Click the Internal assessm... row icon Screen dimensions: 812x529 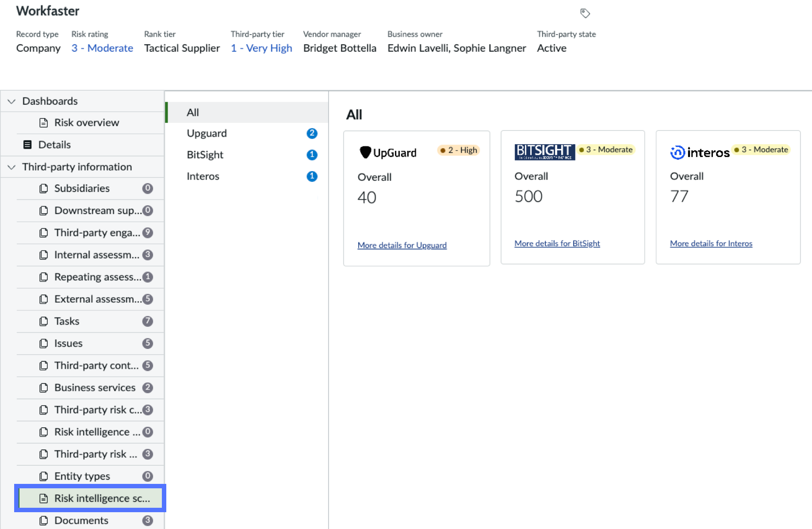[43, 255]
